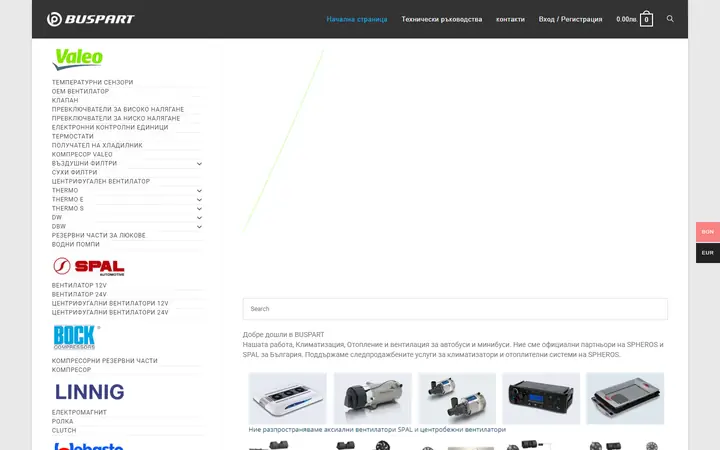The width and height of the screenshot is (720, 450).
Task: Open ЦЕНТРИФУГАЛНИ ВЕНТИЛАТОРИ 12V category
Action: [110, 303]
